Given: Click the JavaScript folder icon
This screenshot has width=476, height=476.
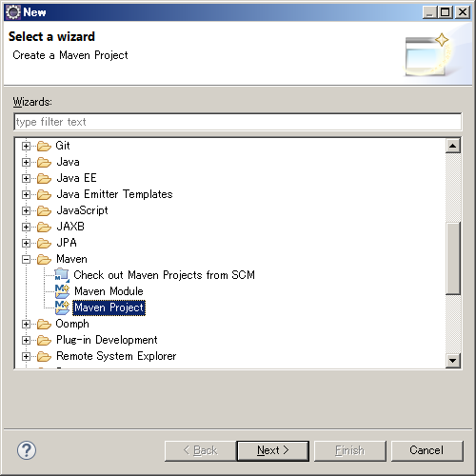Looking at the screenshot, I should pos(44,210).
